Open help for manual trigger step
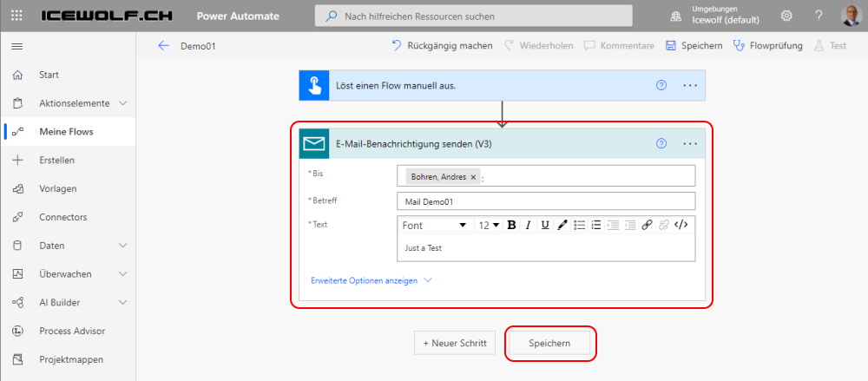Viewport: 868px width, 381px height. coord(661,85)
